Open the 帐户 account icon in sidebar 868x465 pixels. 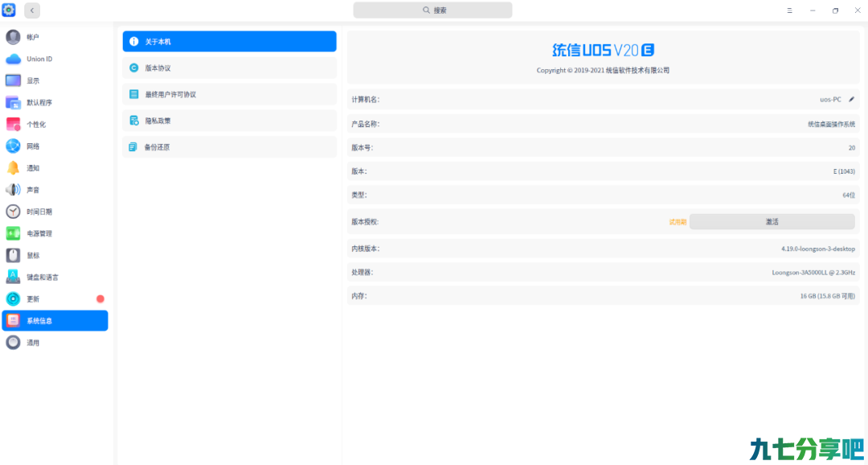coord(13,37)
